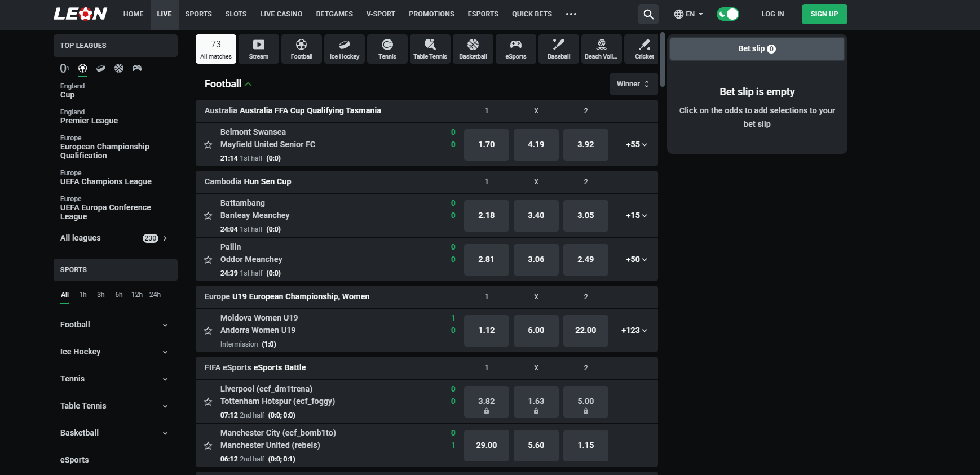Open the V-SPORT menu item
The height and width of the screenshot is (475, 980).
click(381, 14)
